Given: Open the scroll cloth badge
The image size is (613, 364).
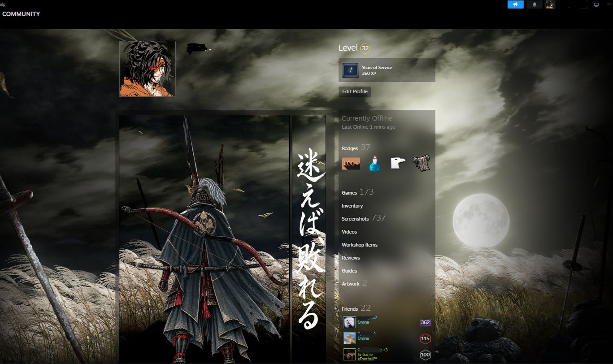Looking at the screenshot, I should [x=421, y=164].
